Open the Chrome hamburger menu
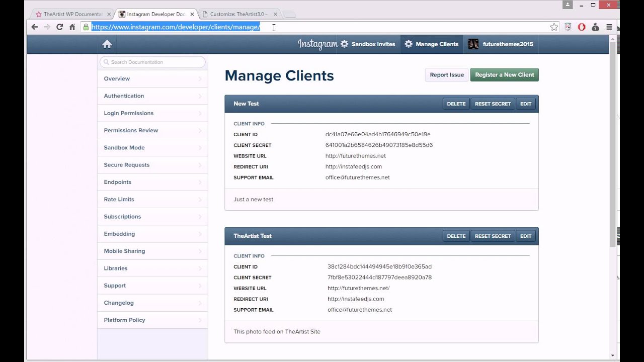Viewport: 644px width, 362px height. point(609,27)
